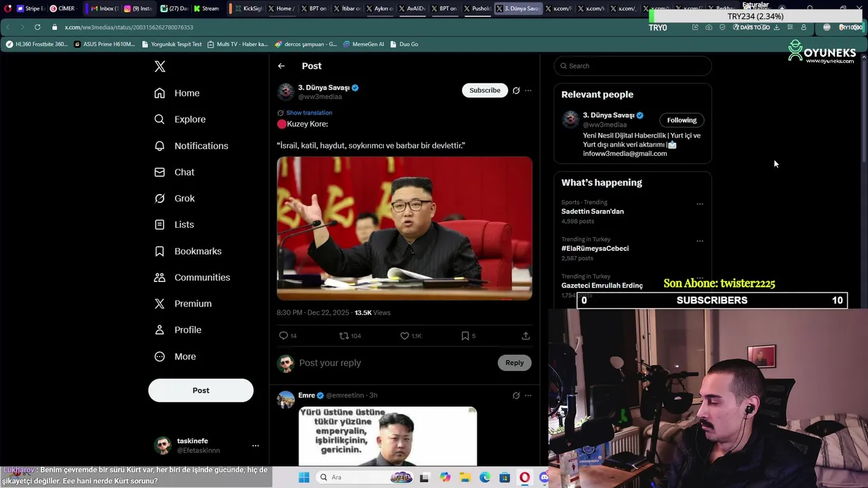Open more options on the main post

pyautogui.click(x=528, y=90)
